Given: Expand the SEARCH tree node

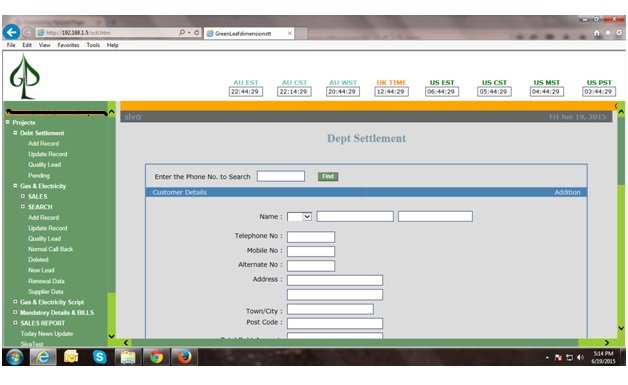Looking at the screenshot, I should pos(23,207).
